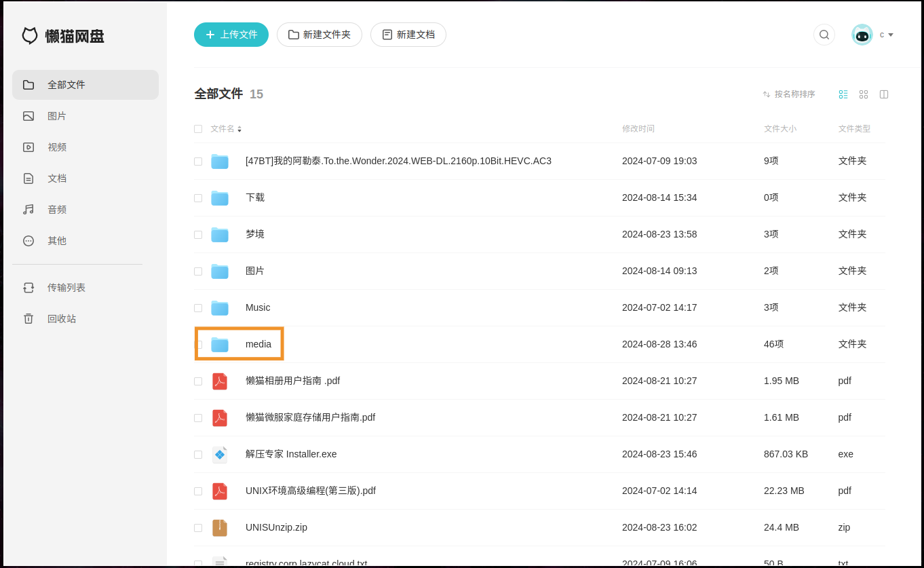Check the box for 解压专家 Installer.exe
The image size is (924, 568).
click(x=198, y=455)
